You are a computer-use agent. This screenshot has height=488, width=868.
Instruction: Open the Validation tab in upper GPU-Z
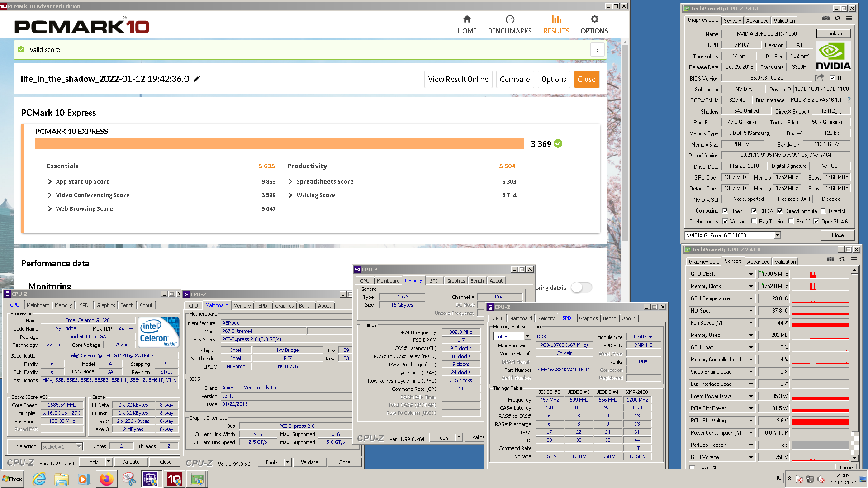click(x=784, y=20)
